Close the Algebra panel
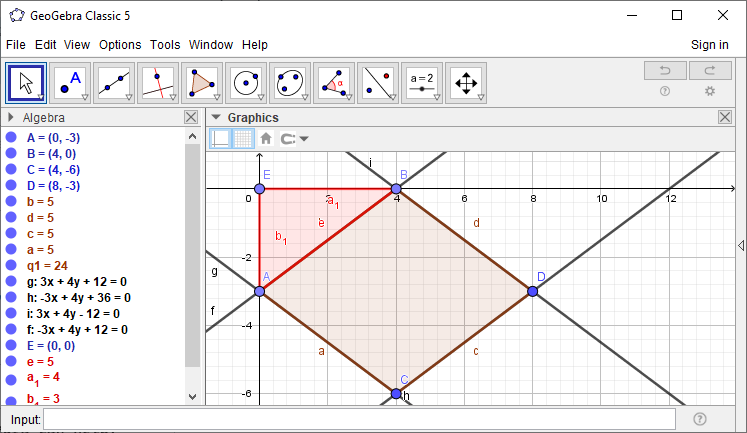This screenshot has width=747, height=433. [x=191, y=117]
